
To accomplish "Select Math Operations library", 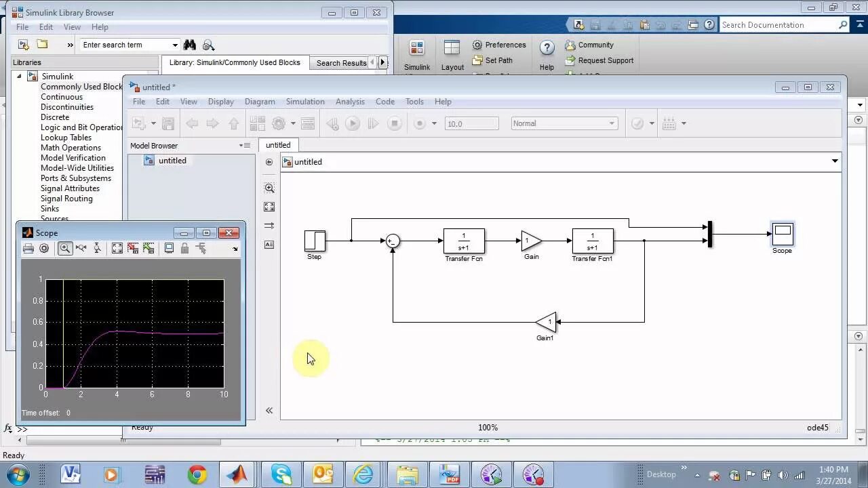I will pyautogui.click(x=71, y=148).
